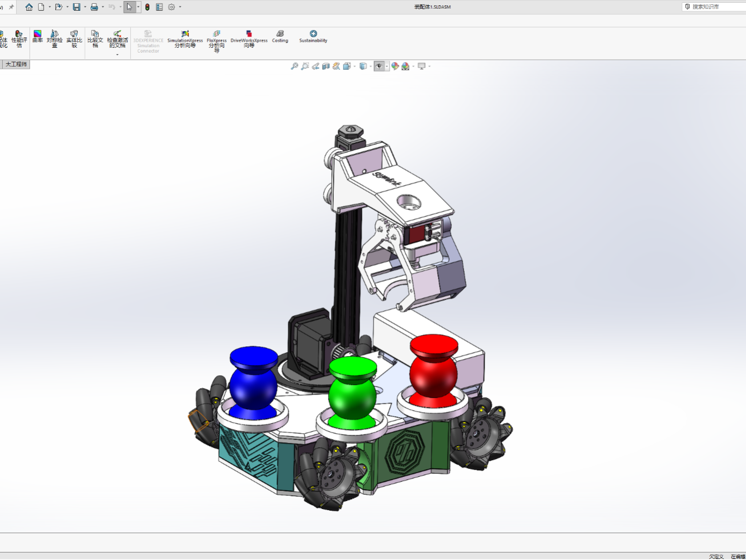746x560 pixels.
Task: Click Zoom to Fit magnifier icon
Action: pyautogui.click(x=295, y=66)
